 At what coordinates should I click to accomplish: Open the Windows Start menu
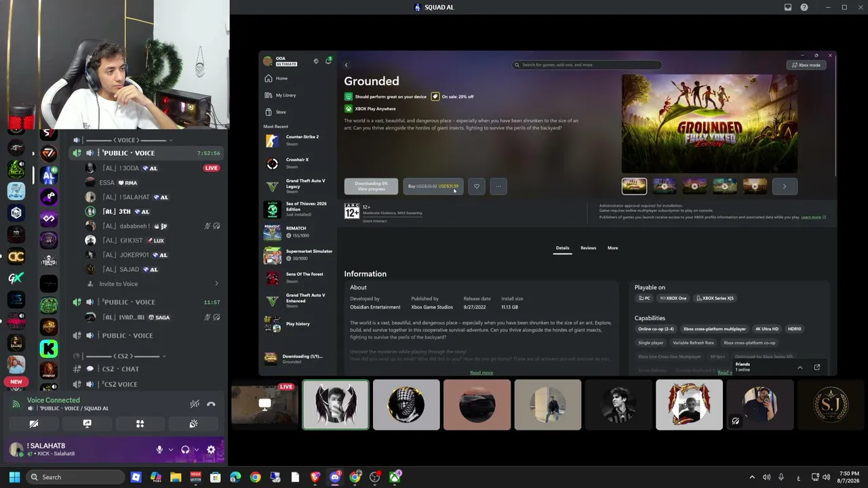coord(14,477)
